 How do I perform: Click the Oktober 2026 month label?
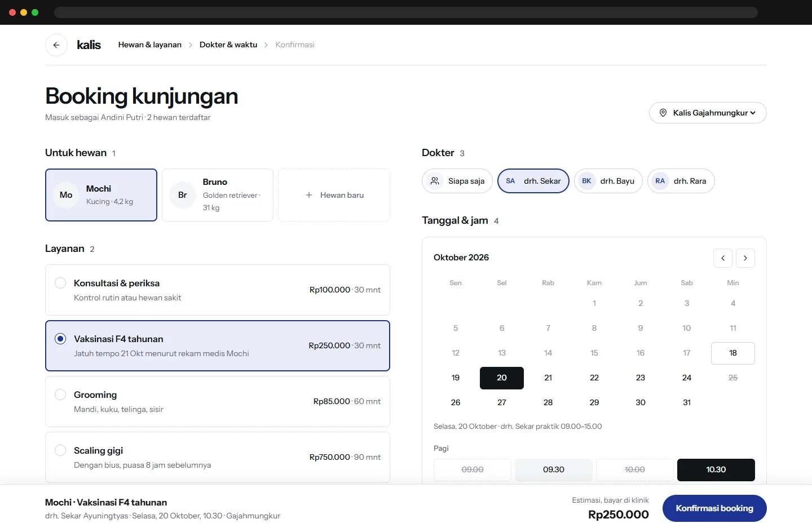[x=461, y=258]
